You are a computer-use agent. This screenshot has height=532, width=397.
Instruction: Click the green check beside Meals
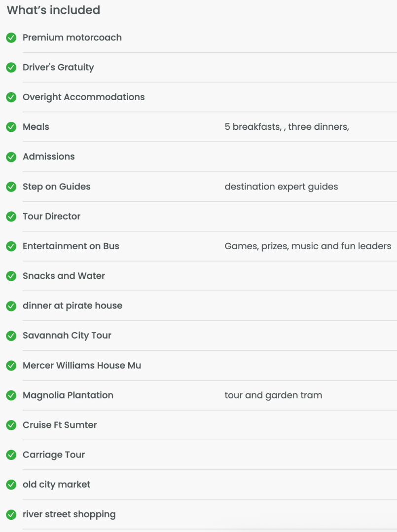tap(11, 127)
